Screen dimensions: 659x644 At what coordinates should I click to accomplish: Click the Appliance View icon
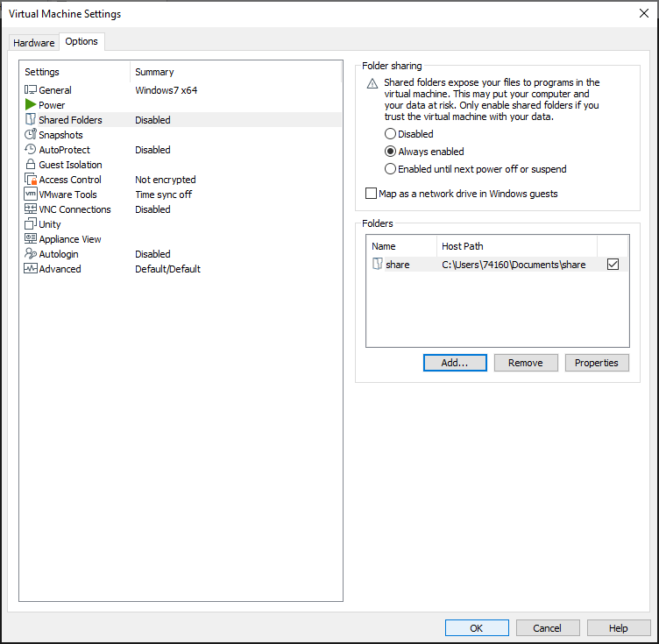coord(31,239)
